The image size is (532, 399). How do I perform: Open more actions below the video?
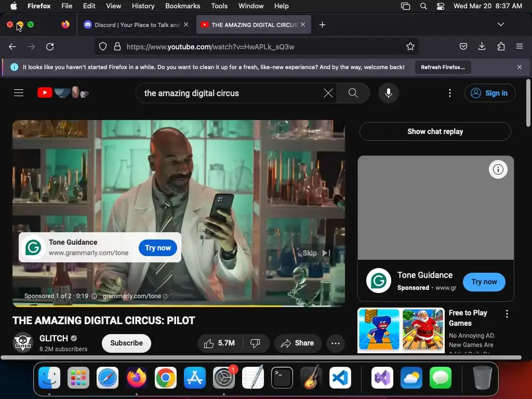[336, 343]
